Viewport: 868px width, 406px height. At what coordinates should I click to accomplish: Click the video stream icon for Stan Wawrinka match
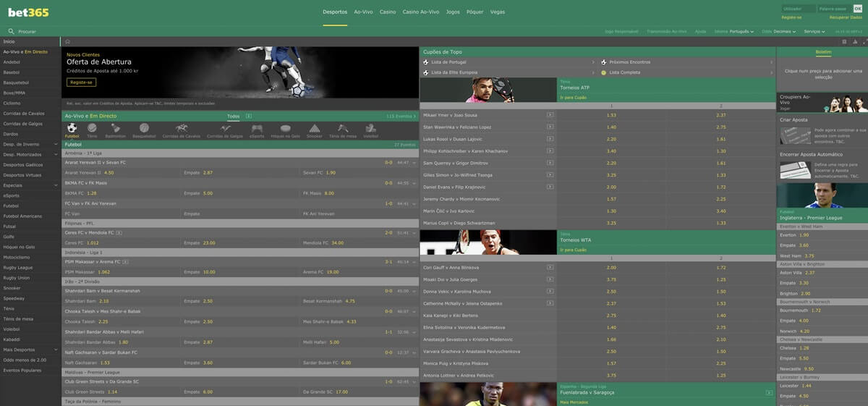pos(550,127)
